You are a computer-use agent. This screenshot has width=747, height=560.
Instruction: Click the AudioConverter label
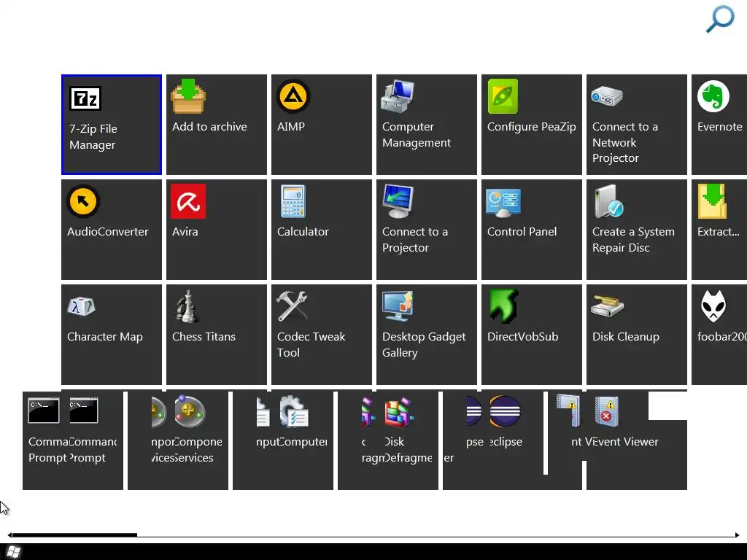(x=108, y=232)
